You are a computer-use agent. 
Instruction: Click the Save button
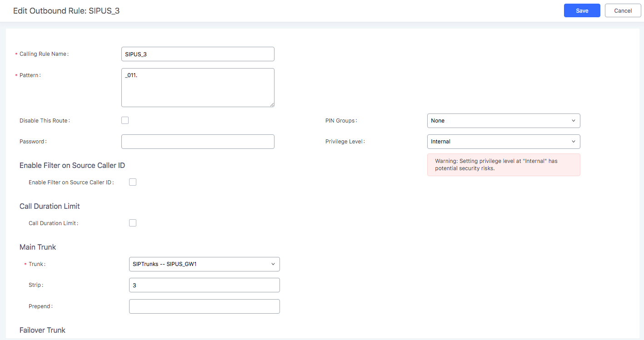click(x=582, y=10)
